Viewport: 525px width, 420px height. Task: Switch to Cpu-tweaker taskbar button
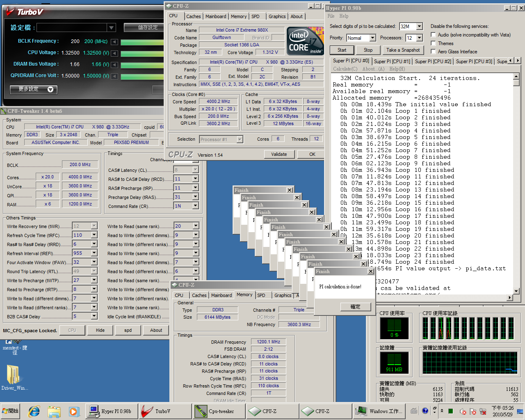(219, 411)
